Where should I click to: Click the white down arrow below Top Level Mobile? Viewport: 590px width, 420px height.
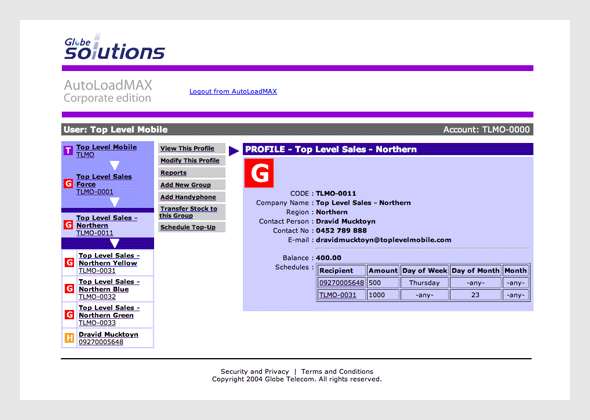[114, 165]
